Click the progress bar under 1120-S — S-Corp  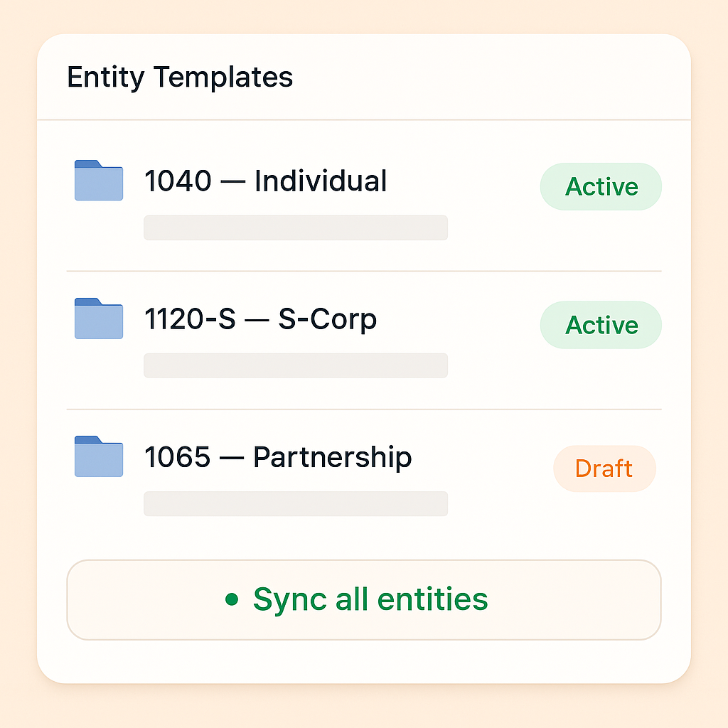[x=296, y=365]
